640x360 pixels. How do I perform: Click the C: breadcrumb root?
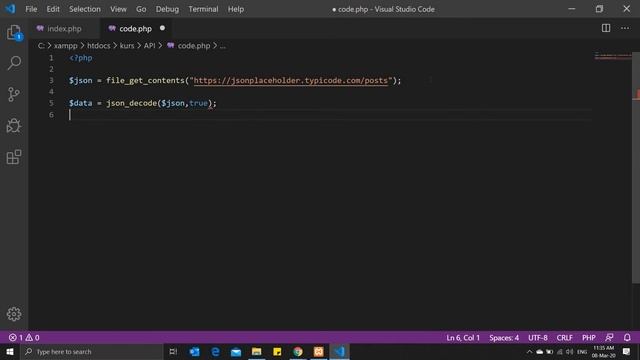tap(41, 46)
